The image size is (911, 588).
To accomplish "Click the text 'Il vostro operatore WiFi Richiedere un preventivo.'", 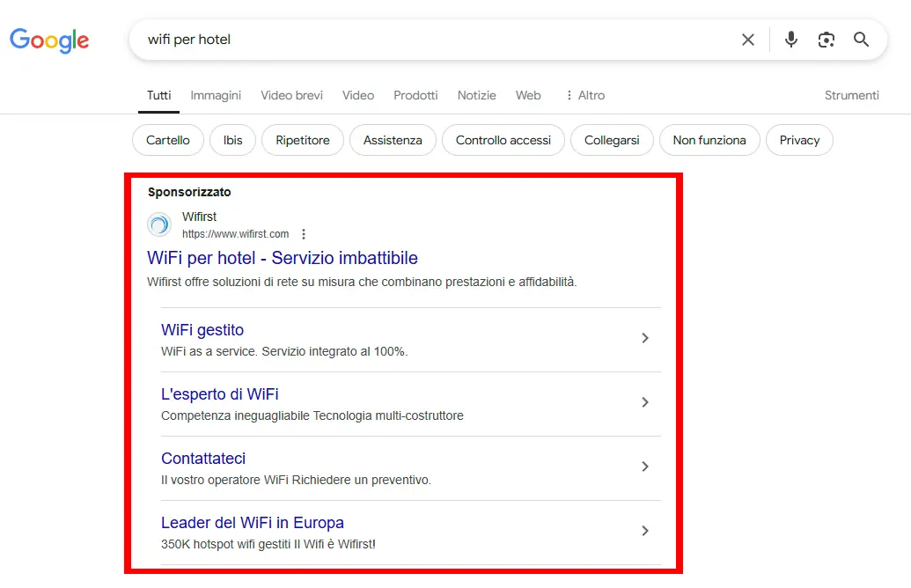I will (x=296, y=480).
